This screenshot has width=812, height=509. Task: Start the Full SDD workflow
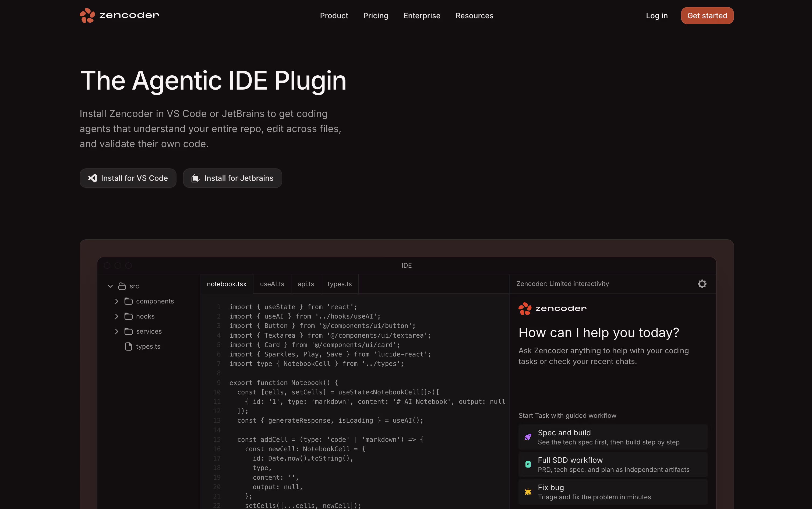[x=613, y=464]
